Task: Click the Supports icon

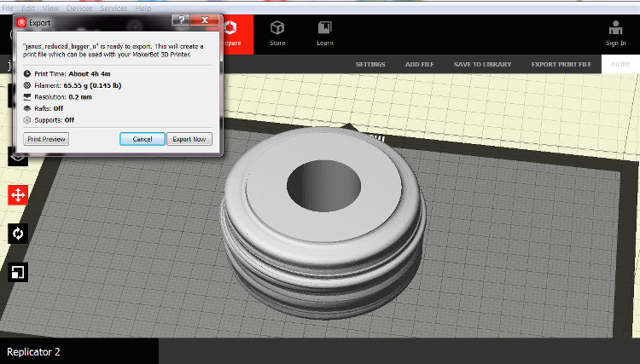Action: click(27, 120)
